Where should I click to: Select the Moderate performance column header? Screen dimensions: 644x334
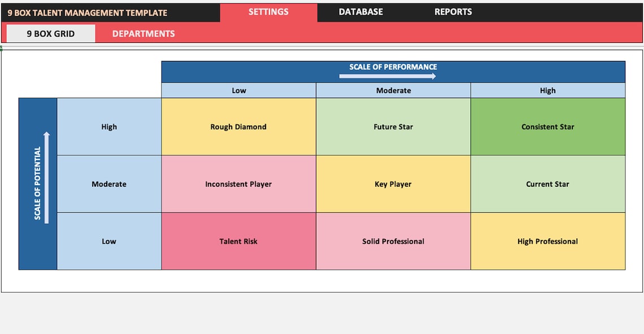(394, 90)
